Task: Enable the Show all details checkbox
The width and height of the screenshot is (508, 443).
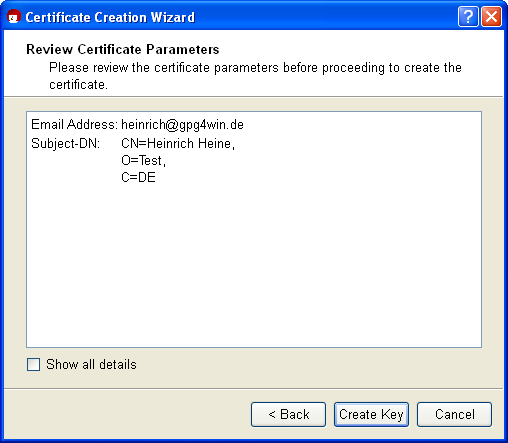Action: 33,364
